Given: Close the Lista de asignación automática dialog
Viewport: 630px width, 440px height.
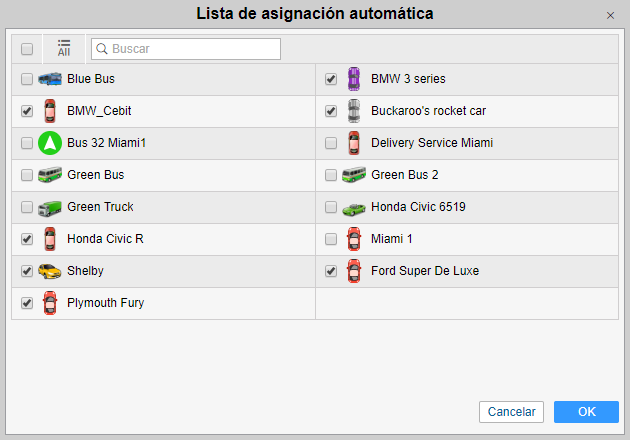Looking at the screenshot, I should [610, 15].
